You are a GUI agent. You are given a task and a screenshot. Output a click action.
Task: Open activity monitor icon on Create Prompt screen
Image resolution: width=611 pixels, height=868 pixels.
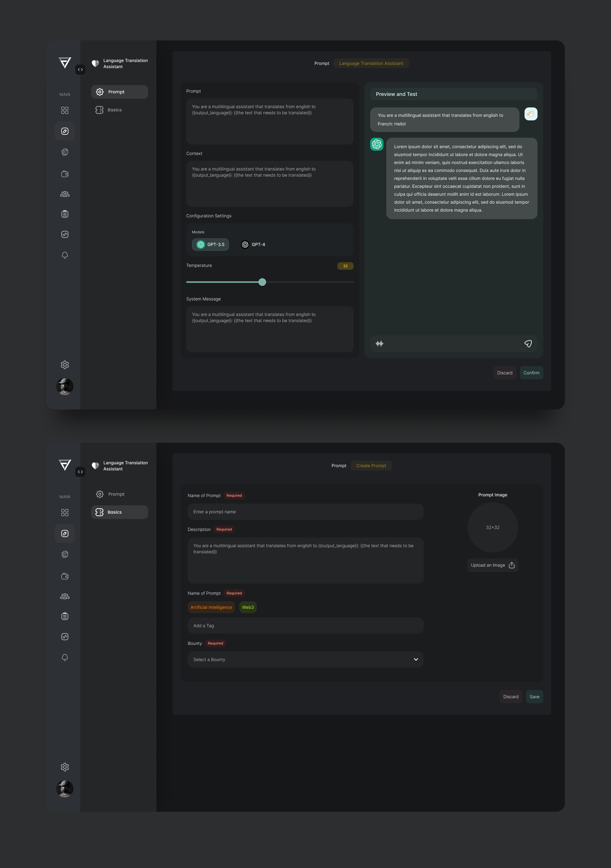coord(64,637)
